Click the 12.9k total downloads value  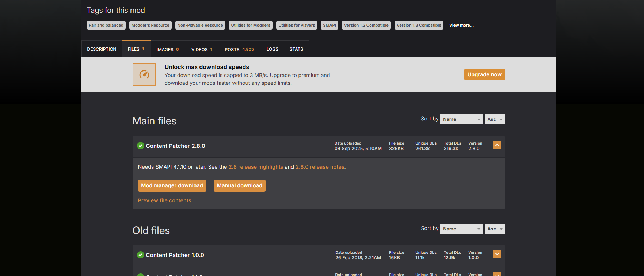point(450,258)
